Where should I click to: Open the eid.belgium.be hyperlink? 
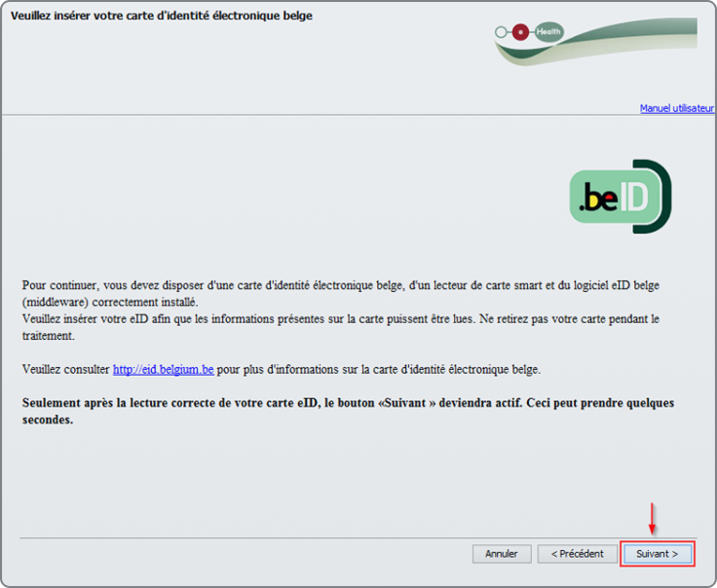coord(163,370)
